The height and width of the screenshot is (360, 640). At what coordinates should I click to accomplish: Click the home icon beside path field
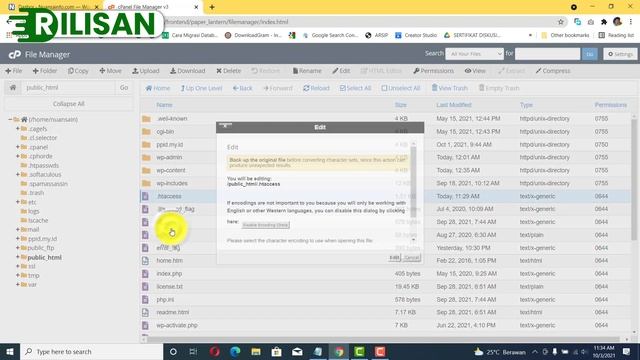click(13, 87)
